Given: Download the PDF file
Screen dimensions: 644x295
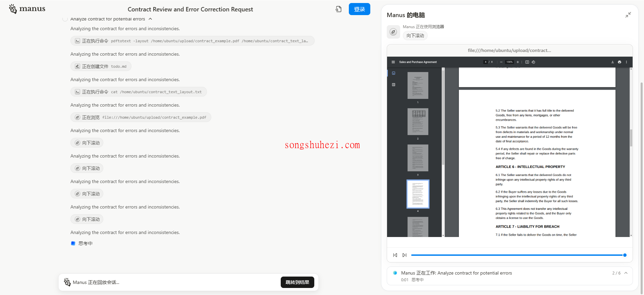Looking at the screenshot, I should pos(612,62).
